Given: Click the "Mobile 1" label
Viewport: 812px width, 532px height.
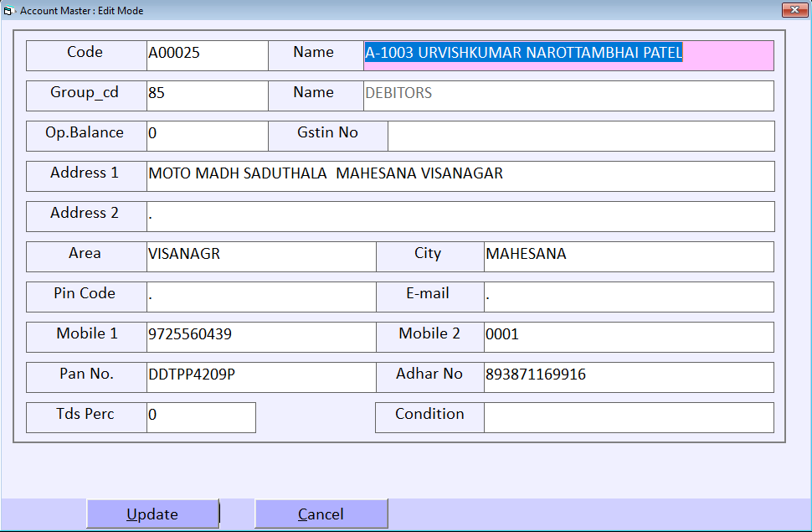Looking at the screenshot, I should [87, 333].
